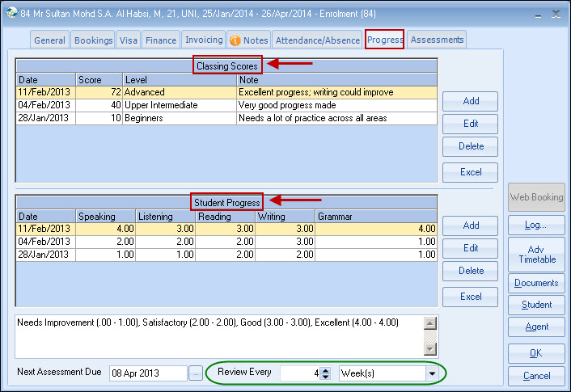This screenshot has width=571, height=392.
Task: Open the Next Assessment Due date picker
Action: (195, 373)
